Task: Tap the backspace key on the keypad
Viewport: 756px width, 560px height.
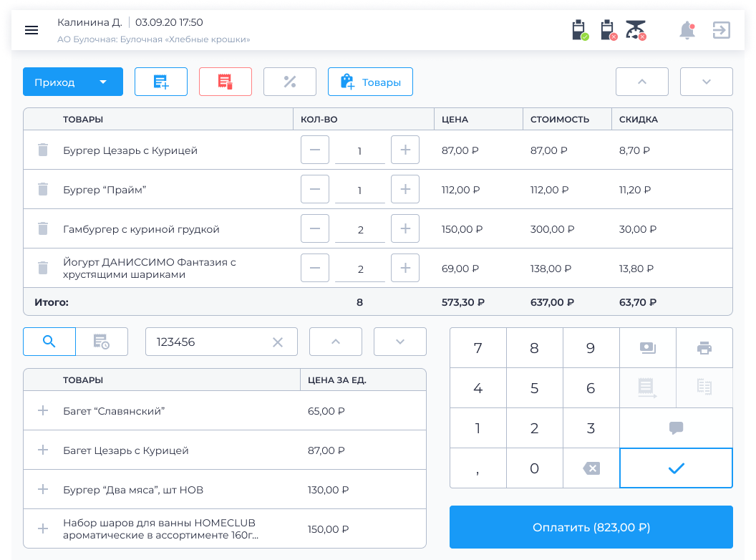Action: click(591, 468)
